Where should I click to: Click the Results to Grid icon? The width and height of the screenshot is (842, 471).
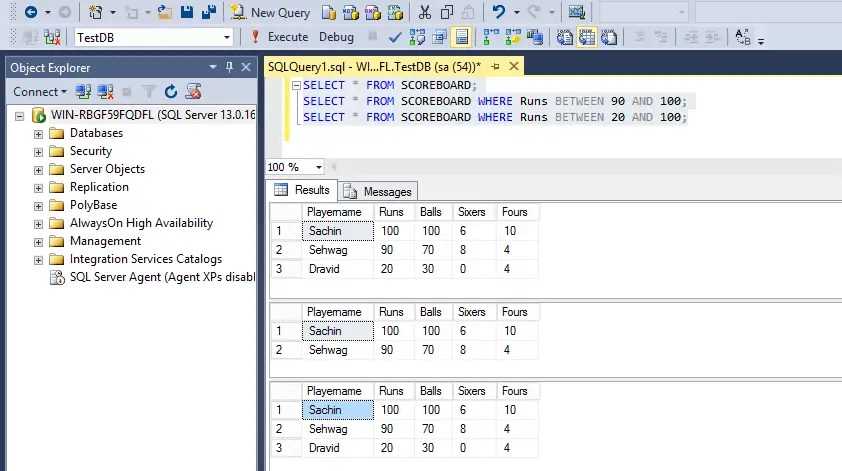[x=586, y=37]
